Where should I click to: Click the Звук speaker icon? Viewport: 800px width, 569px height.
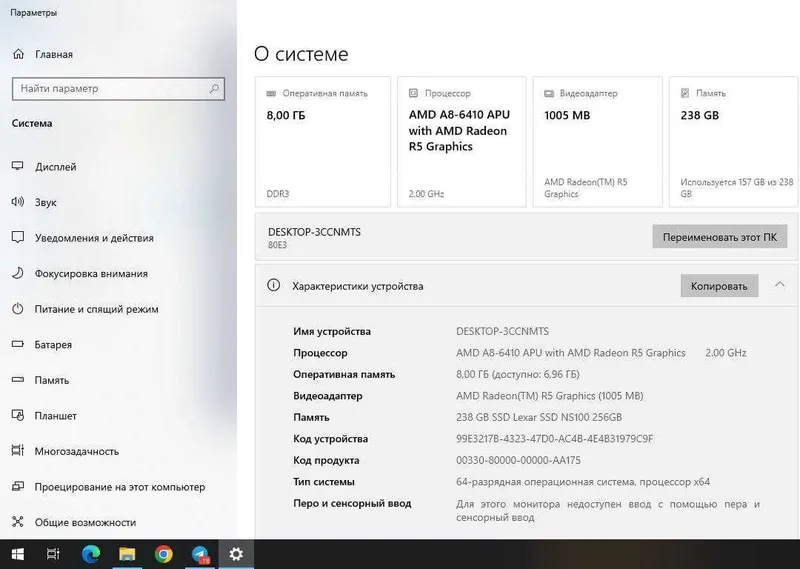click(18, 202)
